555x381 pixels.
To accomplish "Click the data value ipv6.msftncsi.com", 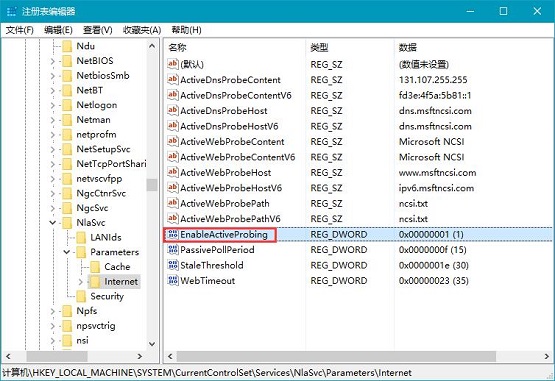I will pos(436,188).
